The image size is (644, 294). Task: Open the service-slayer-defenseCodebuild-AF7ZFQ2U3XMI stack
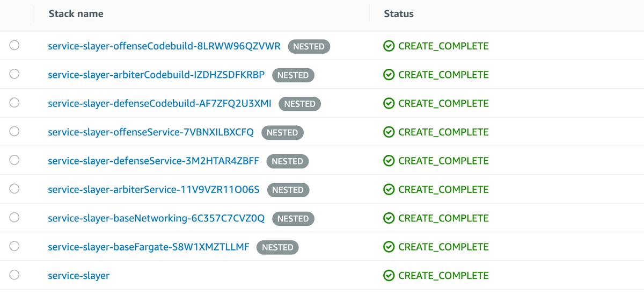click(x=159, y=103)
